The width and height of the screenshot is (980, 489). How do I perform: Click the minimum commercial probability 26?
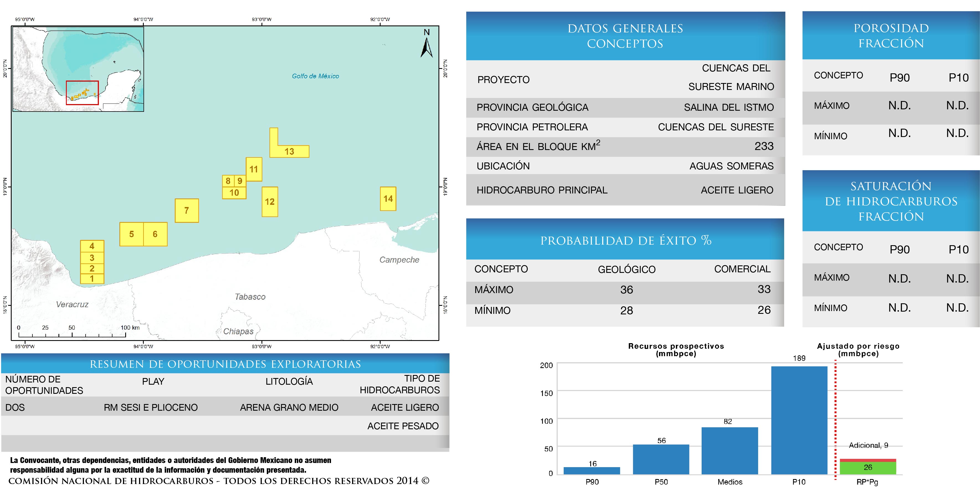[764, 310]
